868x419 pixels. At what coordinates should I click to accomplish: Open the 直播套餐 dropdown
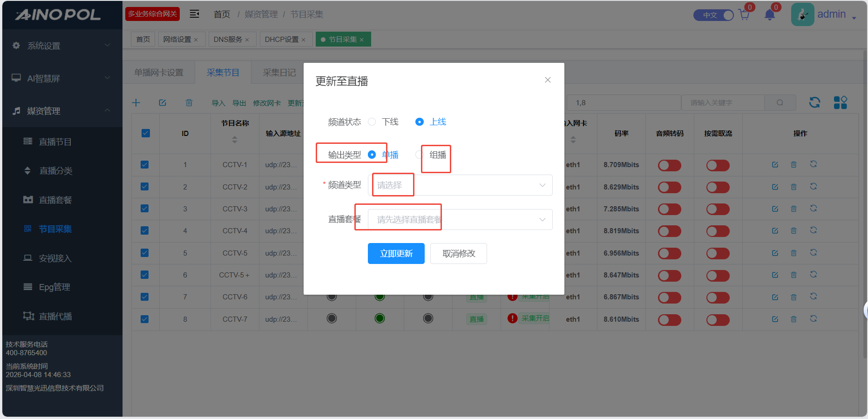[x=460, y=220]
